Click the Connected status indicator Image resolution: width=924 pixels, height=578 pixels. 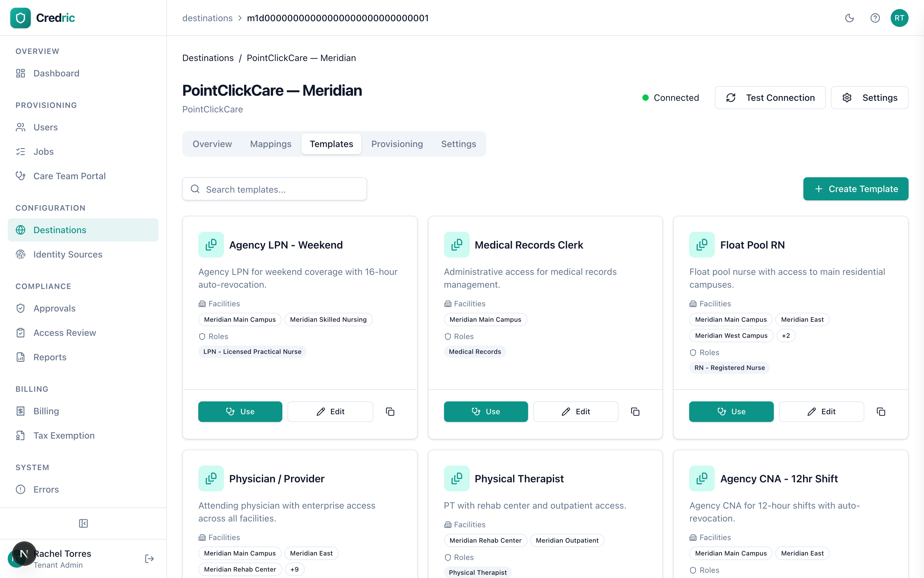pos(671,98)
